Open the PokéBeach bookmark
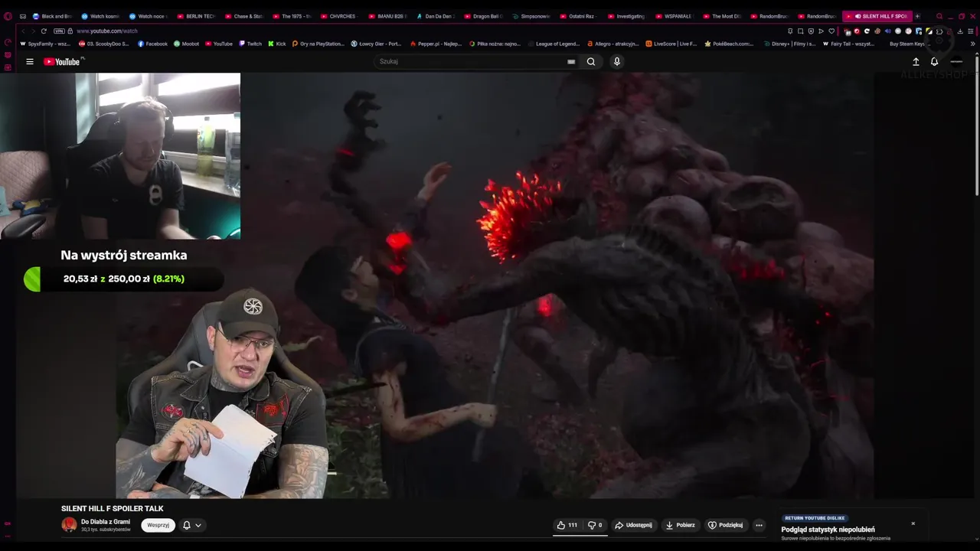 729,44
